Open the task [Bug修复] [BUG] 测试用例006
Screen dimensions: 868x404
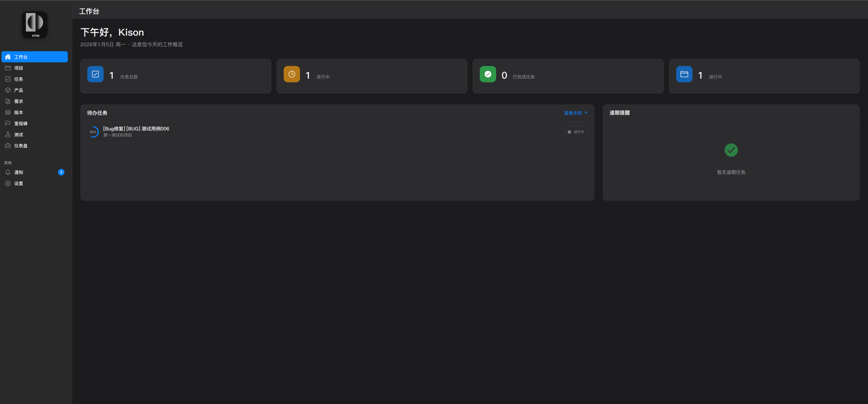click(x=136, y=129)
